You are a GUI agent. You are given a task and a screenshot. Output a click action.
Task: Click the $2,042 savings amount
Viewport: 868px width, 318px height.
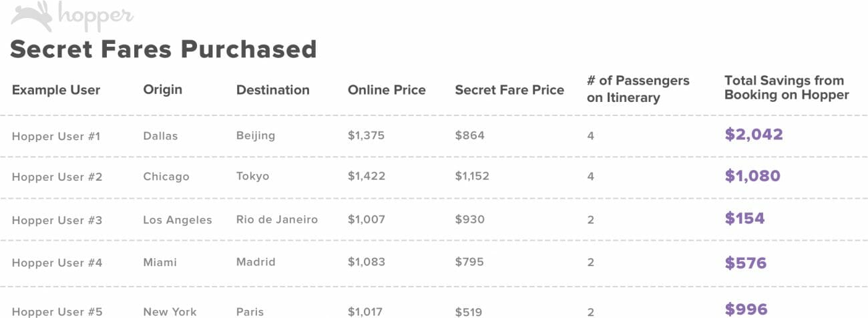(753, 135)
